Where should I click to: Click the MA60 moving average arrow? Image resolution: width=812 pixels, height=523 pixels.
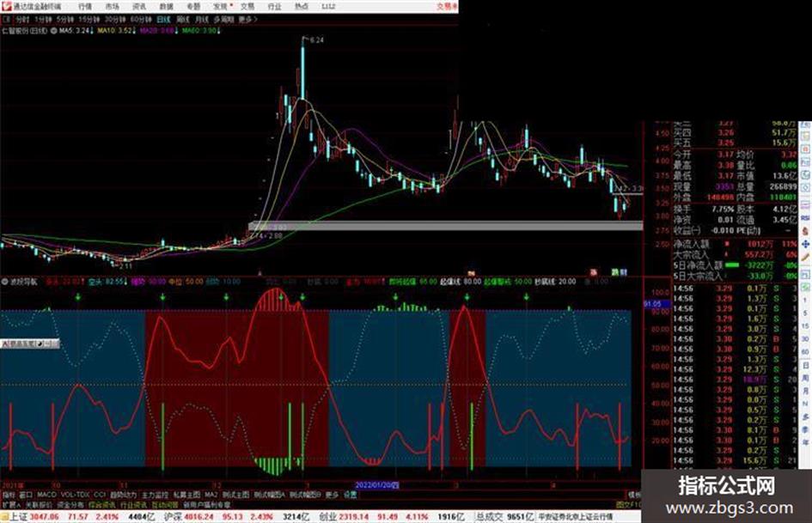[218, 31]
